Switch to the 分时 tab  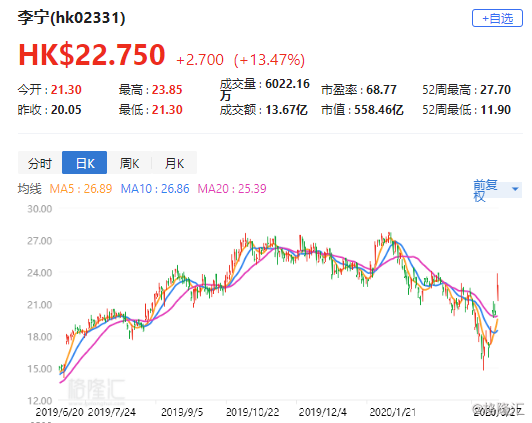point(40,163)
